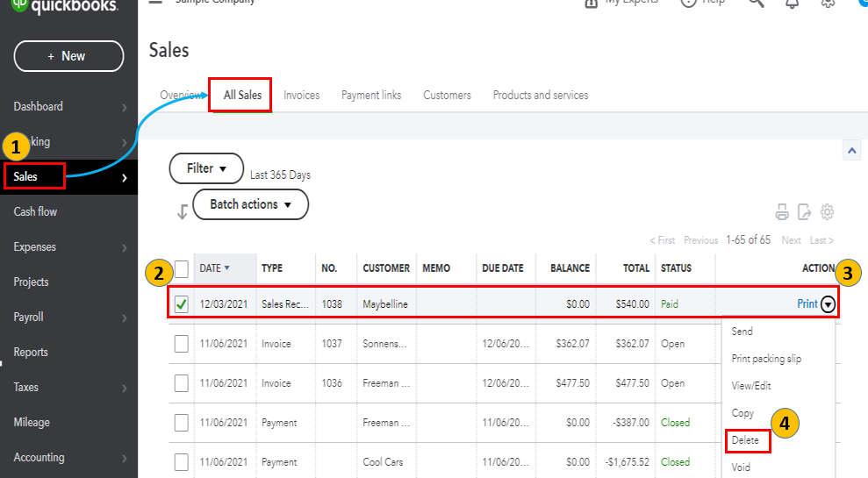This screenshot has height=478, width=868.
Task: Open Reports in the sidebar
Action: (31, 353)
